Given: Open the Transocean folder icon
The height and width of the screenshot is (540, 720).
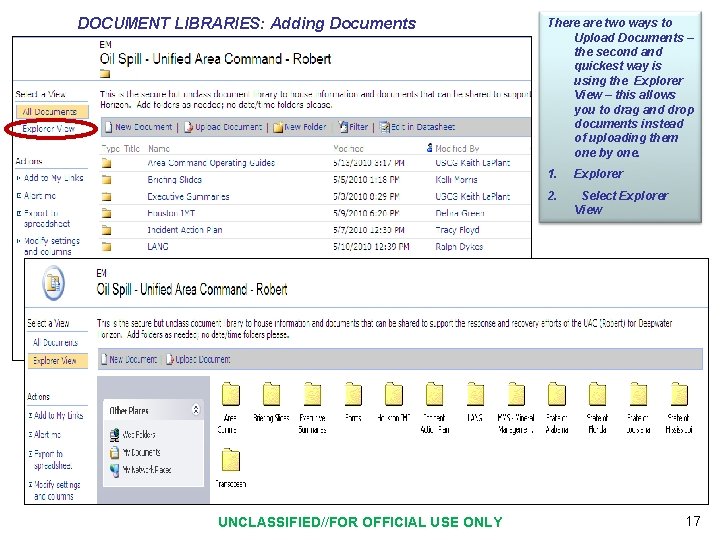Looking at the screenshot, I should tap(231, 460).
